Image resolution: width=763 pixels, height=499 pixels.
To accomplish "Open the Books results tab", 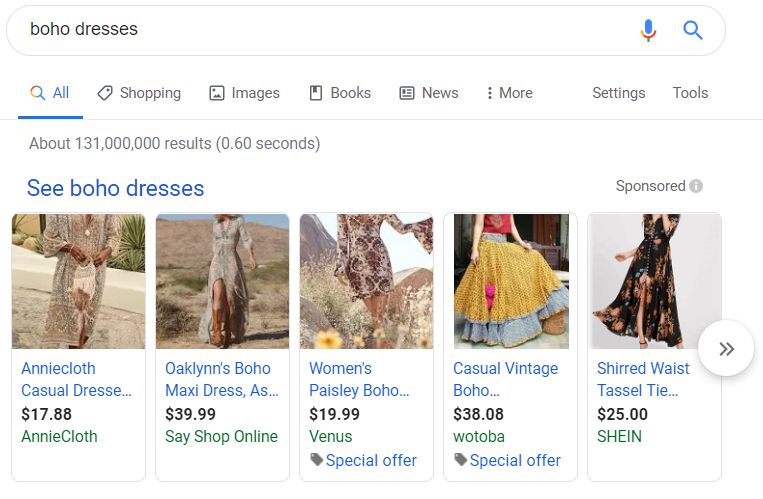I will pos(340,93).
